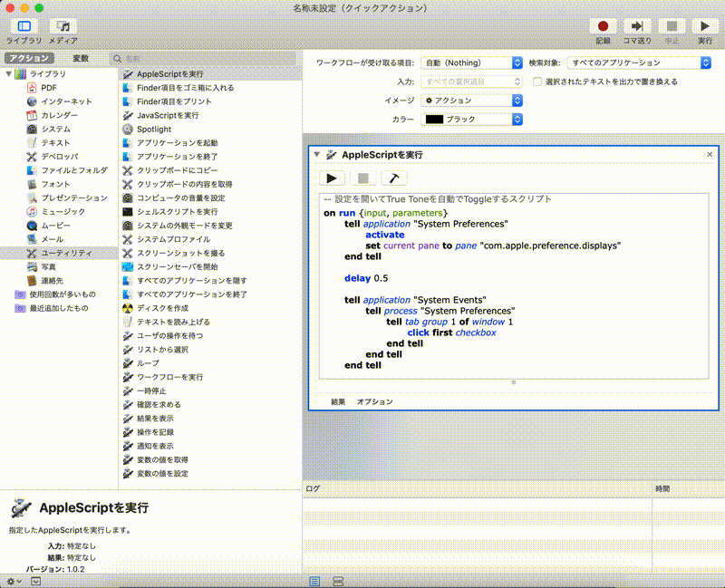
Task: Click the Step (コマ送り) toolbar button
Action: pos(637,26)
